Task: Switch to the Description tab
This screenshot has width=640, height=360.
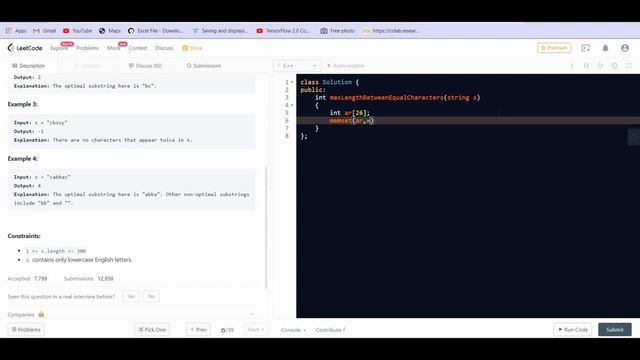Action: [x=29, y=66]
